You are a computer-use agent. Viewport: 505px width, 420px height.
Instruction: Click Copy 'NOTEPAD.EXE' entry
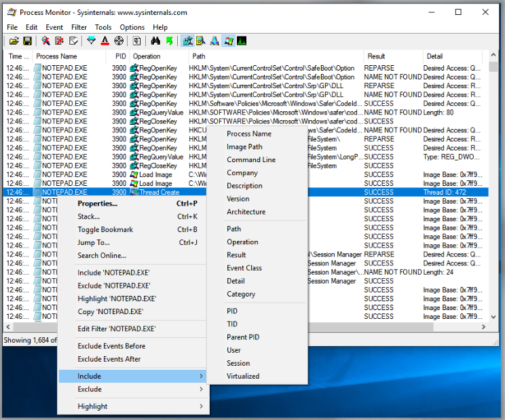click(x=132, y=311)
